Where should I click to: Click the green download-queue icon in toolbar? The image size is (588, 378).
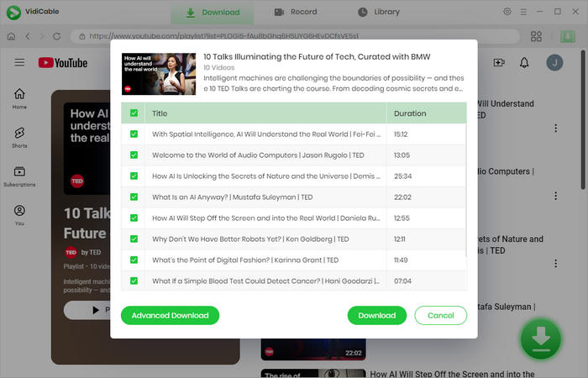[567, 36]
